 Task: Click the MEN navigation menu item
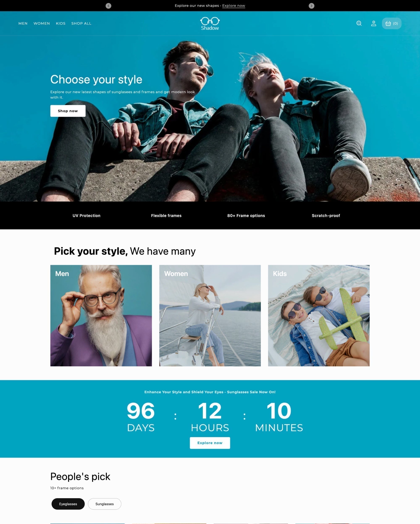[x=23, y=23]
